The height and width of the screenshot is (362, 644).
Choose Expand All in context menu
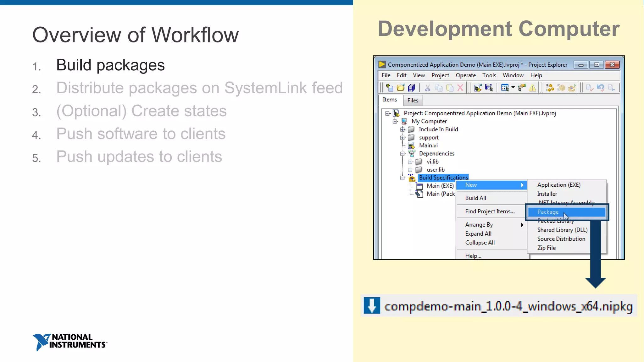pyautogui.click(x=491, y=234)
